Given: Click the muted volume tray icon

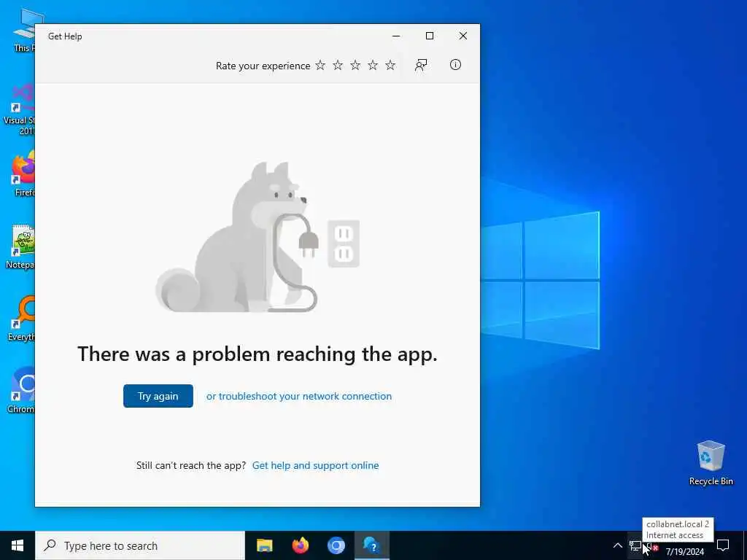Looking at the screenshot, I should pos(651,547).
